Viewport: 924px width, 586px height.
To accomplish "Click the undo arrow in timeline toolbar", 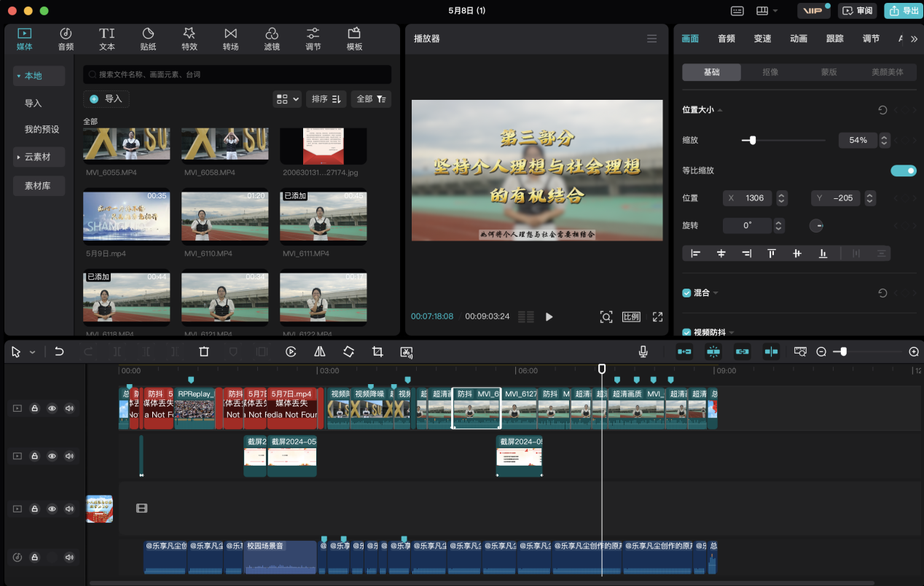I will click(x=59, y=351).
